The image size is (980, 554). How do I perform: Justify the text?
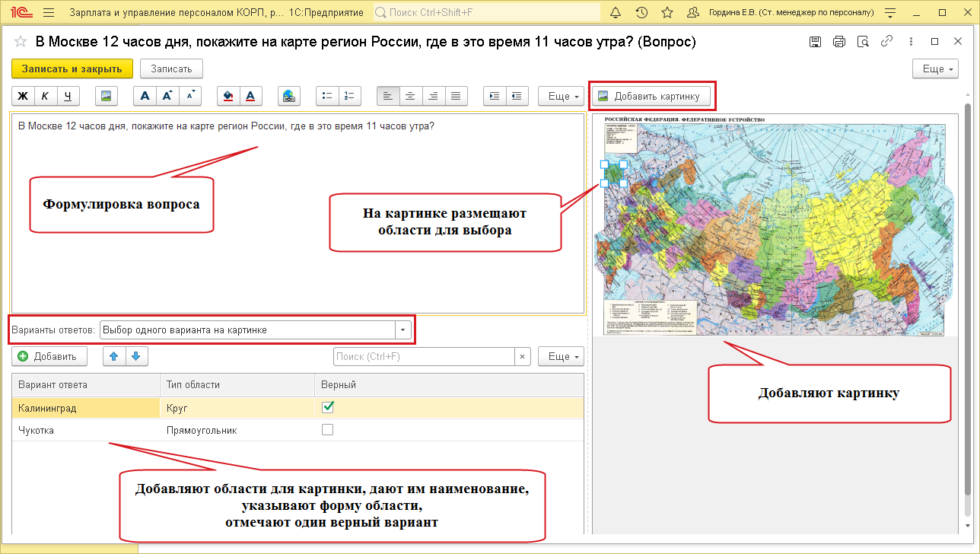pos(457,96)
